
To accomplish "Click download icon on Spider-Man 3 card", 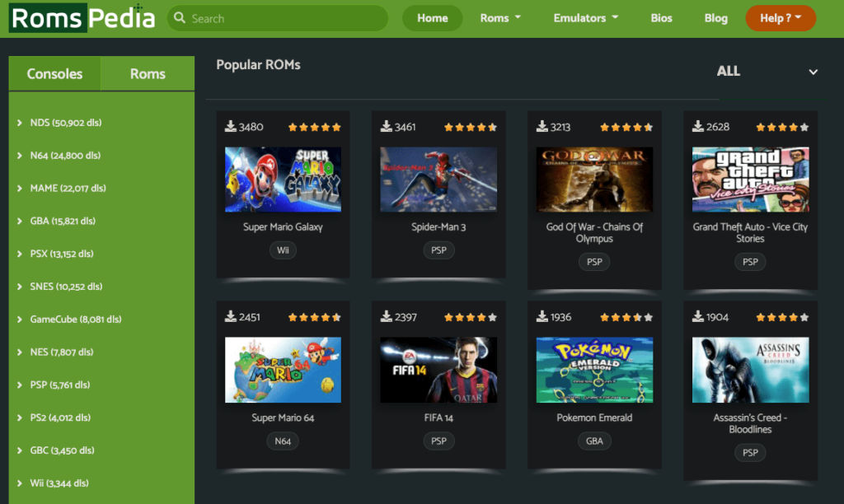I will click(x=386, y=127).
